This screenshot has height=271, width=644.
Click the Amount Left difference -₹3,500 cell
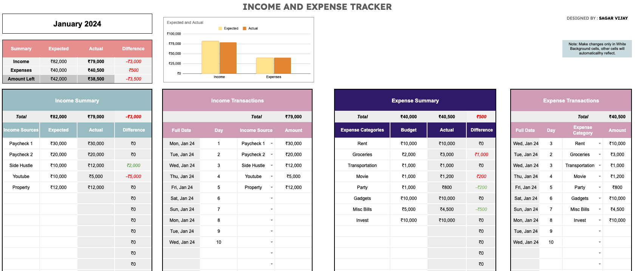pyautogui.click(x=133, y=79)
